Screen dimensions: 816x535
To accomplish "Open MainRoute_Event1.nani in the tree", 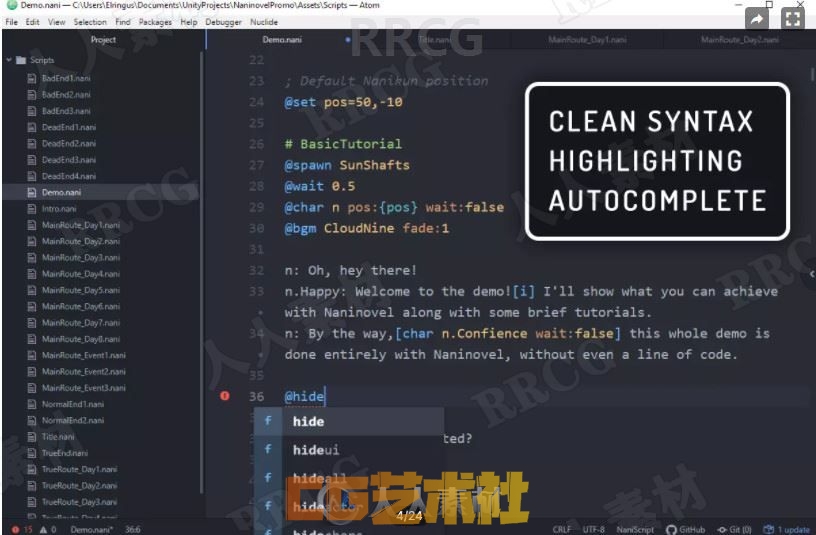I will pyautogui.click(x=83, y=355).
